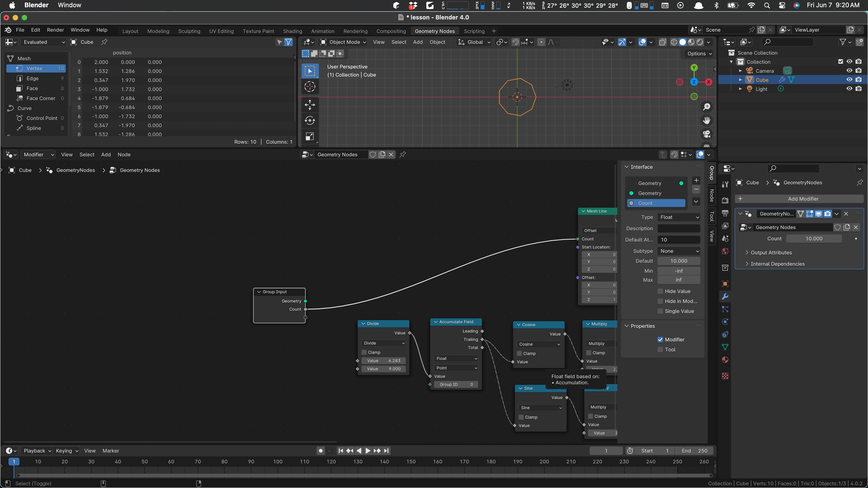Select the Cursor tool in viewport toolbar

310,87
